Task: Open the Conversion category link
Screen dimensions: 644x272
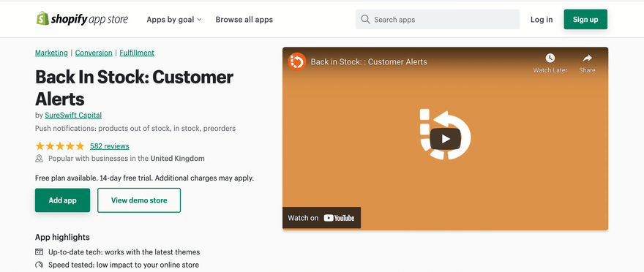Action: [94, 53]
